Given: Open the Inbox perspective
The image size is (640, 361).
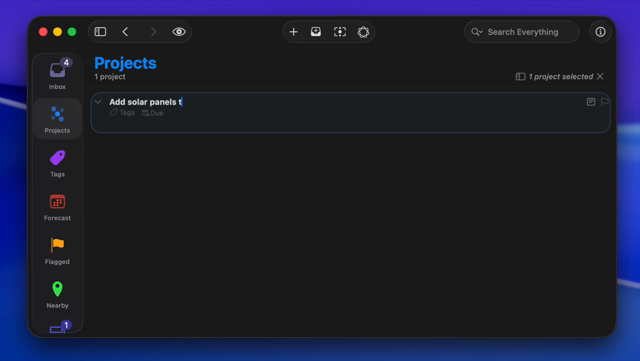Looking at the screenshot, I should (x=57, y=74).
